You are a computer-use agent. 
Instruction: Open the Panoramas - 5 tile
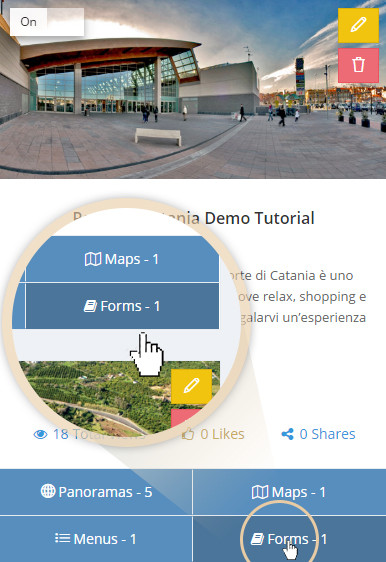click(x=96, y=492)
